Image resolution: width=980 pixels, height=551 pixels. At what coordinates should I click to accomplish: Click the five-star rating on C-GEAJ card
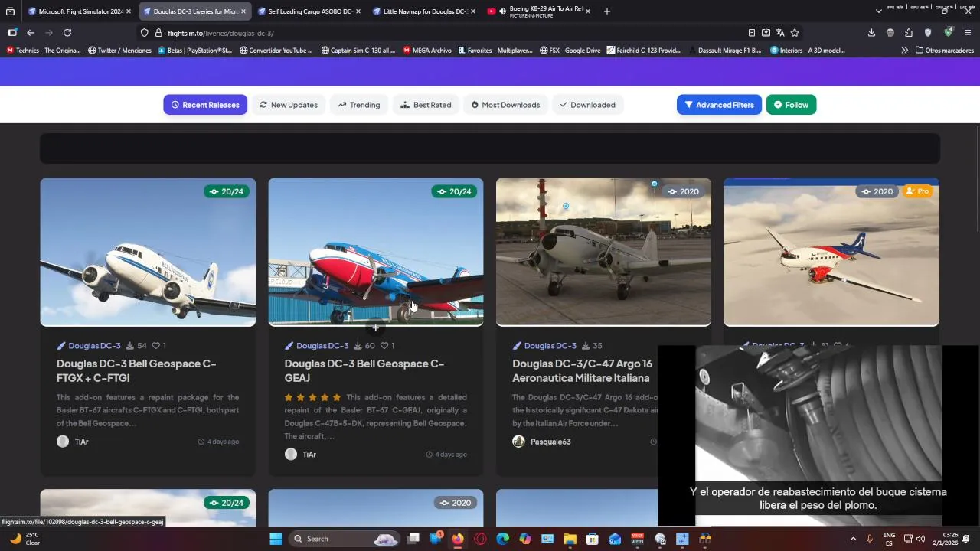(312, 397)
